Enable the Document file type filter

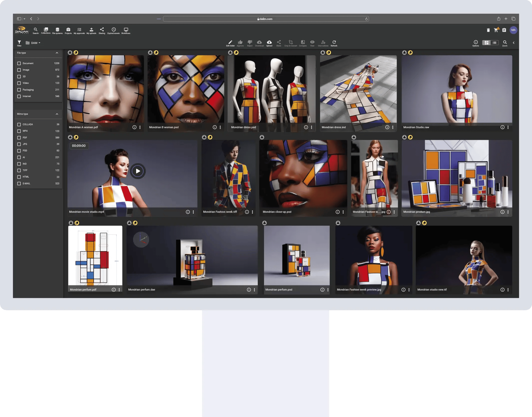tap(19, 63)
